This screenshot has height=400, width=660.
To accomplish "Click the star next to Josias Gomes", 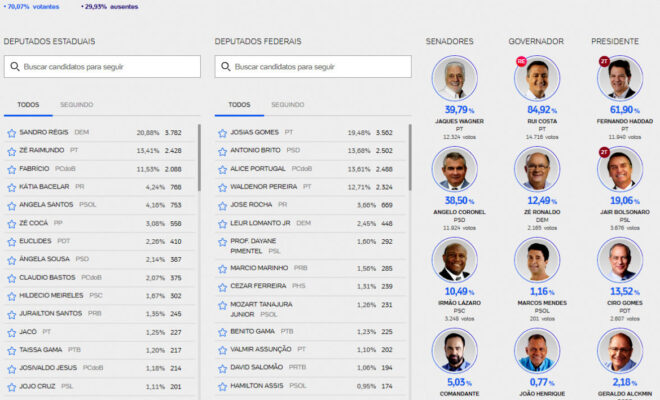I will 223,133.
